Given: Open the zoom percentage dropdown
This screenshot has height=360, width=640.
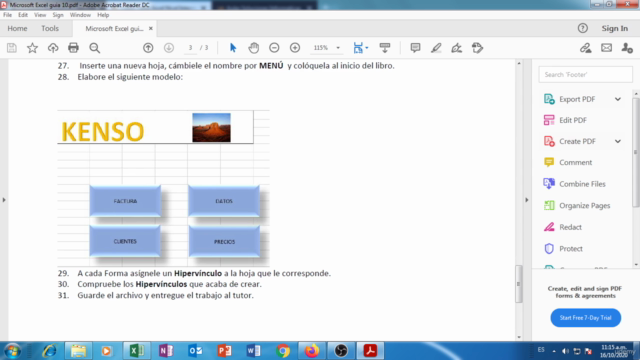Looking at the screenshot, I should 338,48.
